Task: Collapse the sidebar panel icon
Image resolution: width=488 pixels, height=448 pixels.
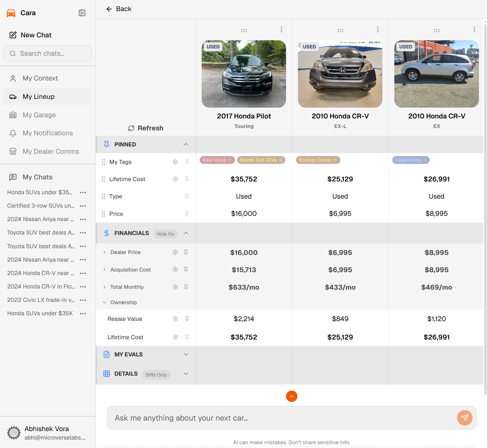Action: pos(82,13)
